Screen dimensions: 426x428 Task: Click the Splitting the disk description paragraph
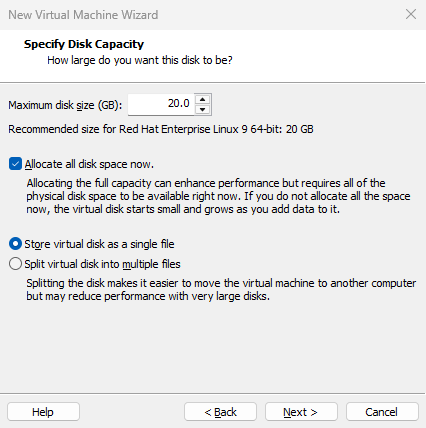point(221,289)
